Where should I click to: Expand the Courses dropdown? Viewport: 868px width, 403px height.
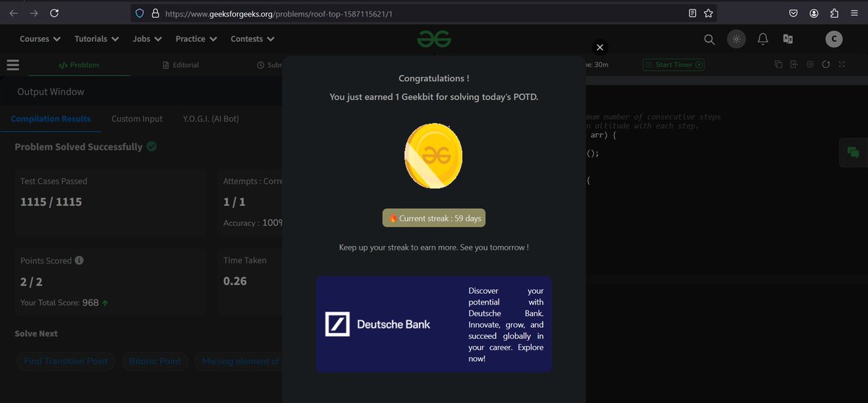click(40, 39)
